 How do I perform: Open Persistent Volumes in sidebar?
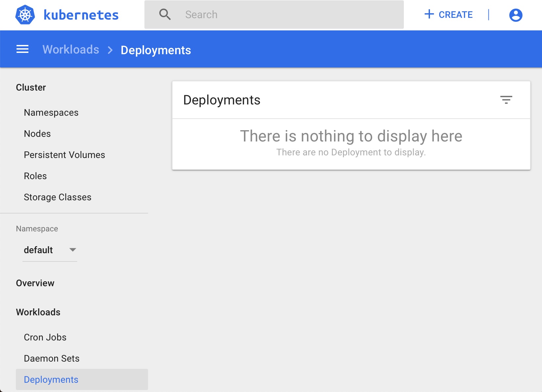[64, 155]
